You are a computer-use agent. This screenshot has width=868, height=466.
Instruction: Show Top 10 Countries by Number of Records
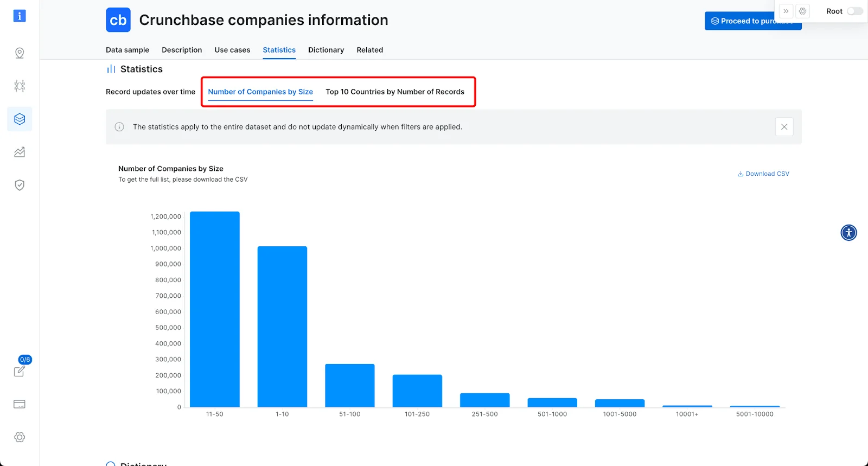click(395, 92)
